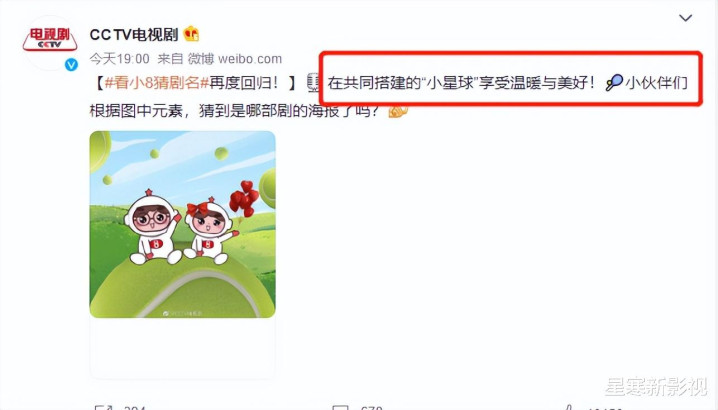
Task: Click the empty card below the poster
Action: tap(182, 348)
